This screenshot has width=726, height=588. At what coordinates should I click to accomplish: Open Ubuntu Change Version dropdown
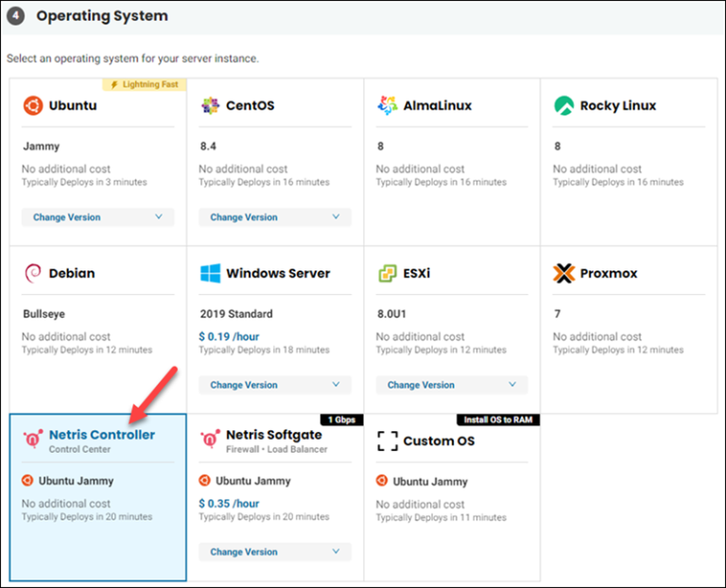tap(97, 217)
